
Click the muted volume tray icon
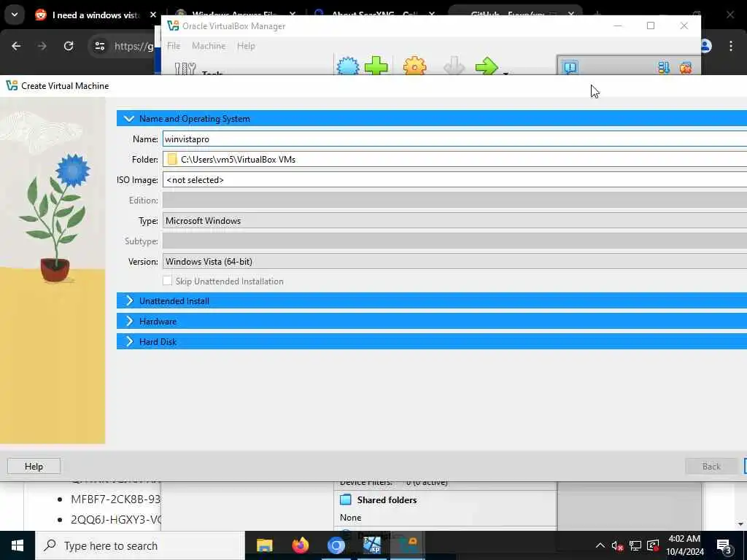point(617,545)
